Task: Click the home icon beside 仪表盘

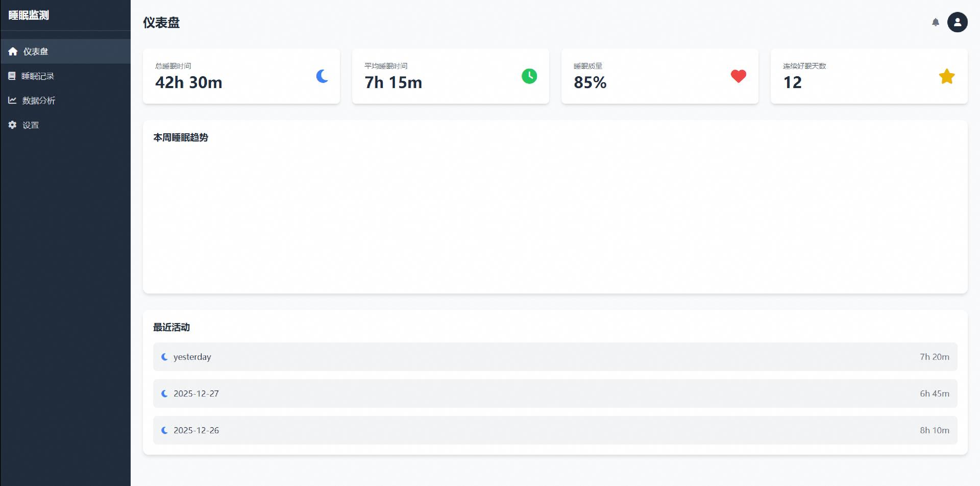Action: 13,51
